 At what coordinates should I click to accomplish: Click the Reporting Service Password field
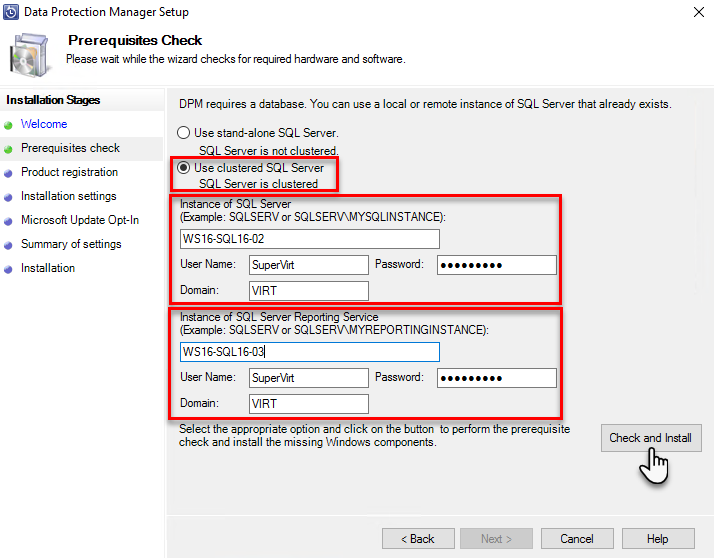tap(497, 378)
